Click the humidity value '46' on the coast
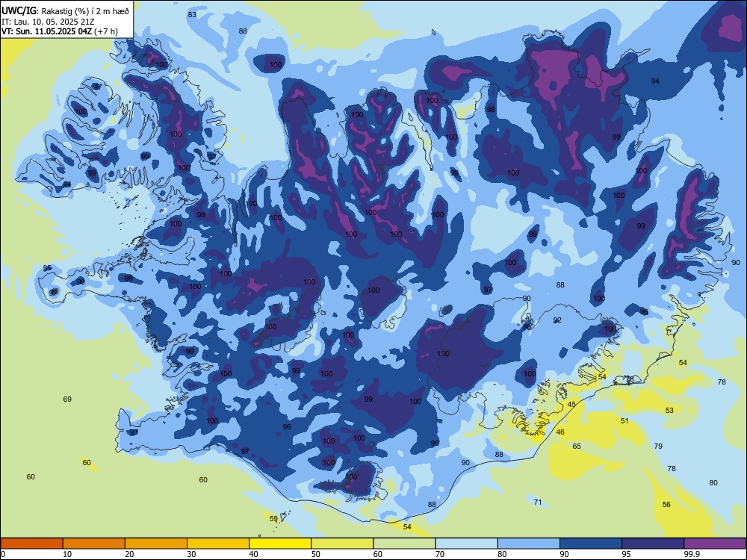This screenshot has width=747, height=560. click(x=560, y=432)
